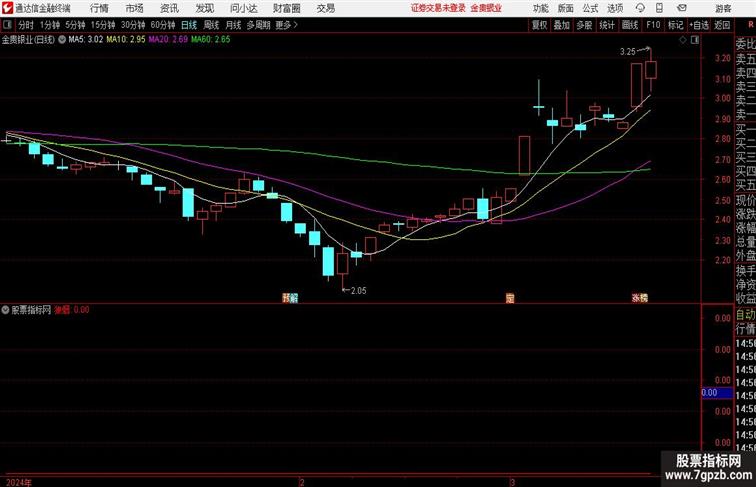Click the 返回 back button
The width and height of the screenshot is (756, 487).
(x=722, y=25)
